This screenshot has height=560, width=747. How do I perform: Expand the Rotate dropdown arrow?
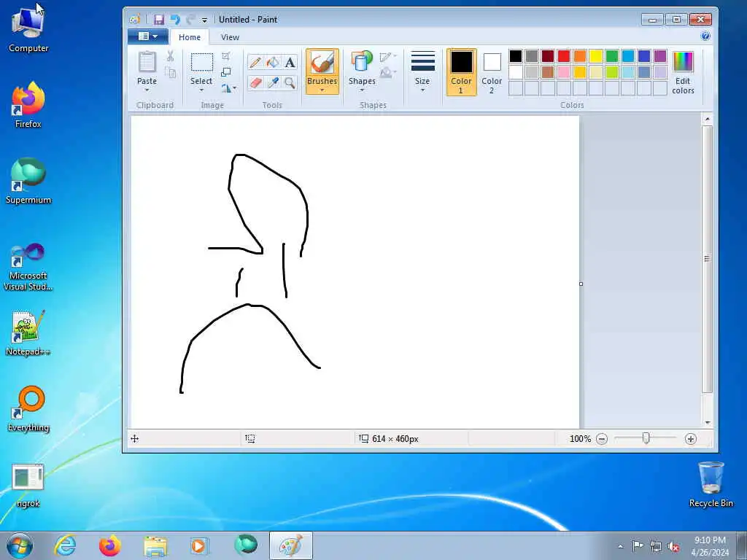234,88
